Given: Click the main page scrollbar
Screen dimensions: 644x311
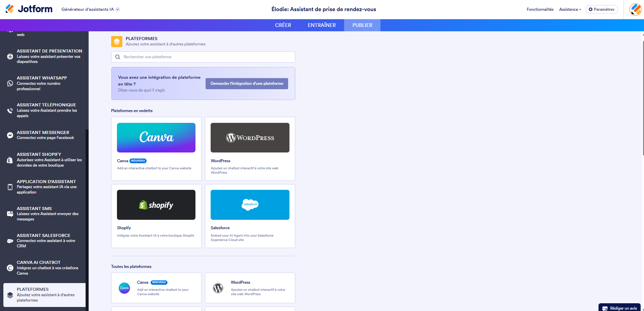Looking at the screenshot, I should pos(643,98).
